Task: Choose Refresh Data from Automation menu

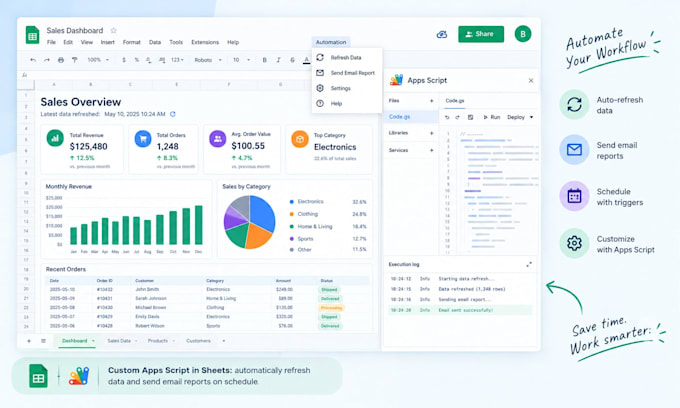Action: click(x=347, y=57)
